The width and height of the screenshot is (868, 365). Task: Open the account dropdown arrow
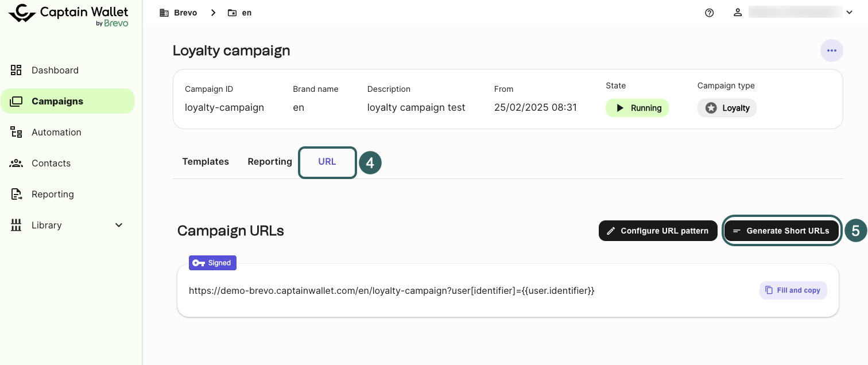pyautogui.click(x=850, y=13)
